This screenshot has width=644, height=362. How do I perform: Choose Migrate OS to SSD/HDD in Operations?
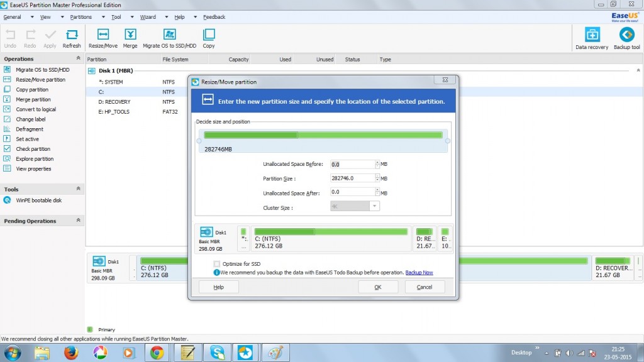tap(42, 70)
